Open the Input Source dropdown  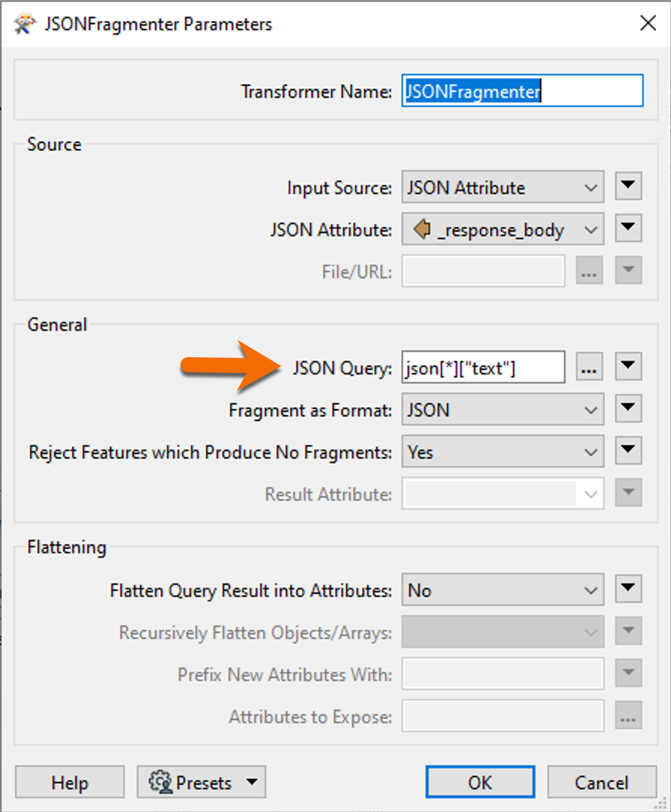click(502, 187)
